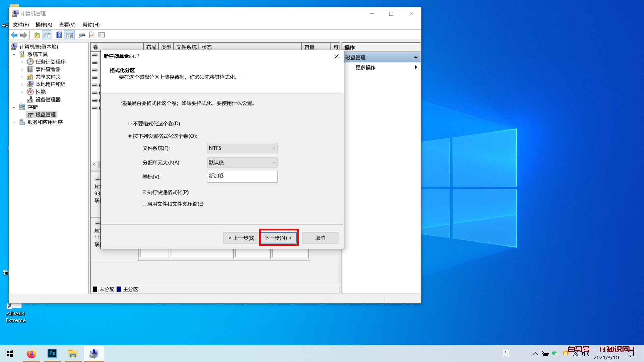Toggle 执行快速格式化 checkbox
This screenshot has width=644, height=362.
click(x=144, y=192)
